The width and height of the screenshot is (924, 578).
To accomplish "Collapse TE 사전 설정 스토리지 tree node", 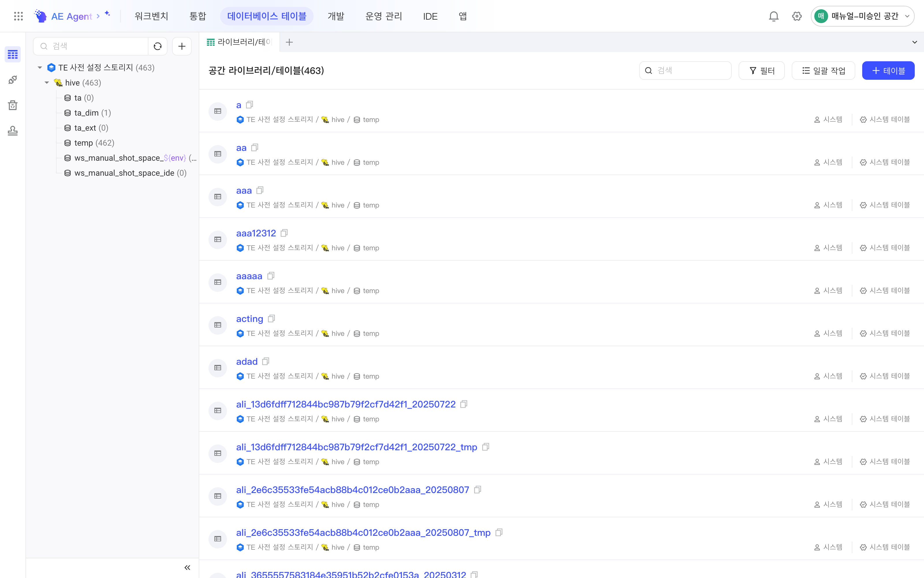I will pos(40,68).
